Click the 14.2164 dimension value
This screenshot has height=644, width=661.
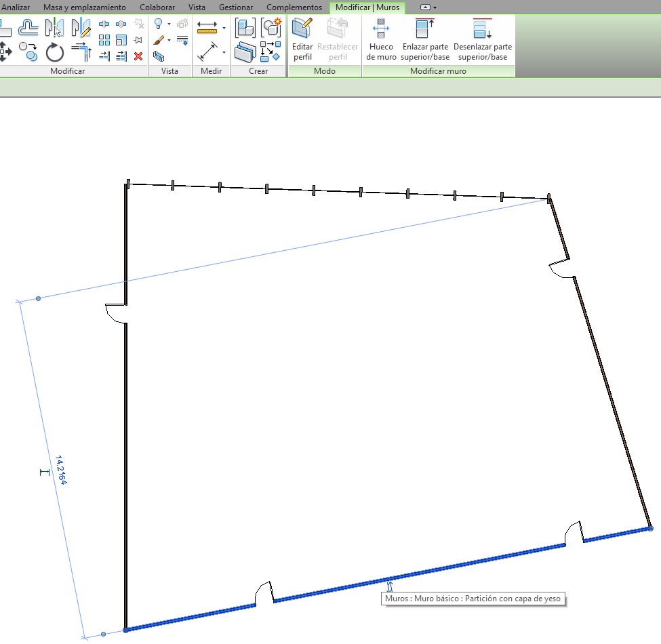[x=61, y=469]
